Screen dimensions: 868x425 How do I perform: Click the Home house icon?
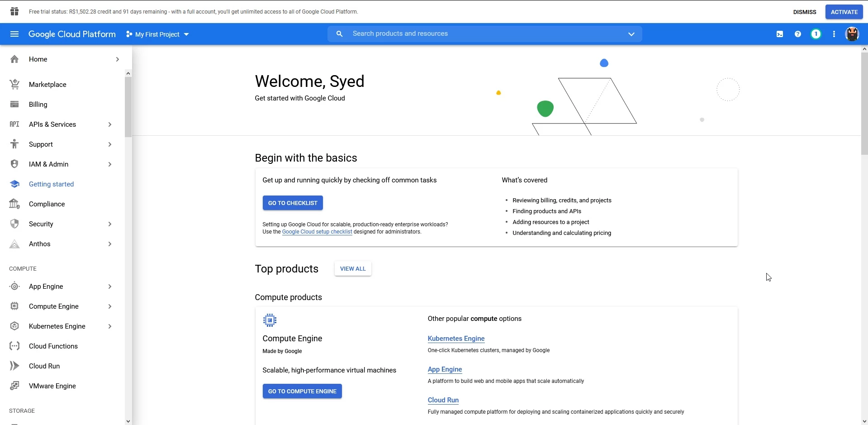coord(14,59)
